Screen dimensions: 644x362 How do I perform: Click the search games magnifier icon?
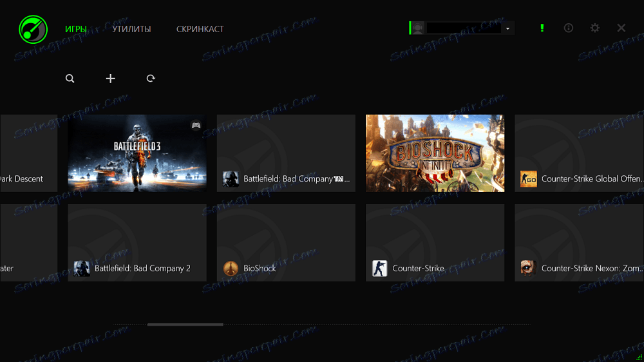(x=70, y=79)
